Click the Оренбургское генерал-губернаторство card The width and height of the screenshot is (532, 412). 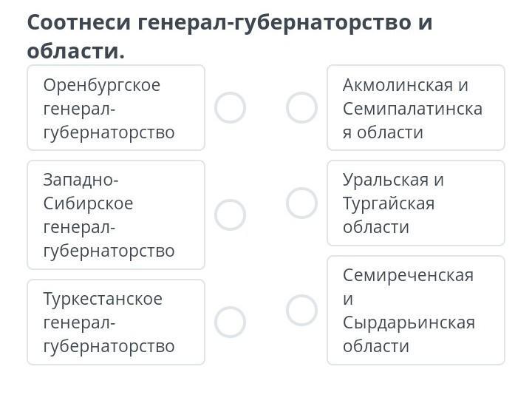tap(116, 108)
